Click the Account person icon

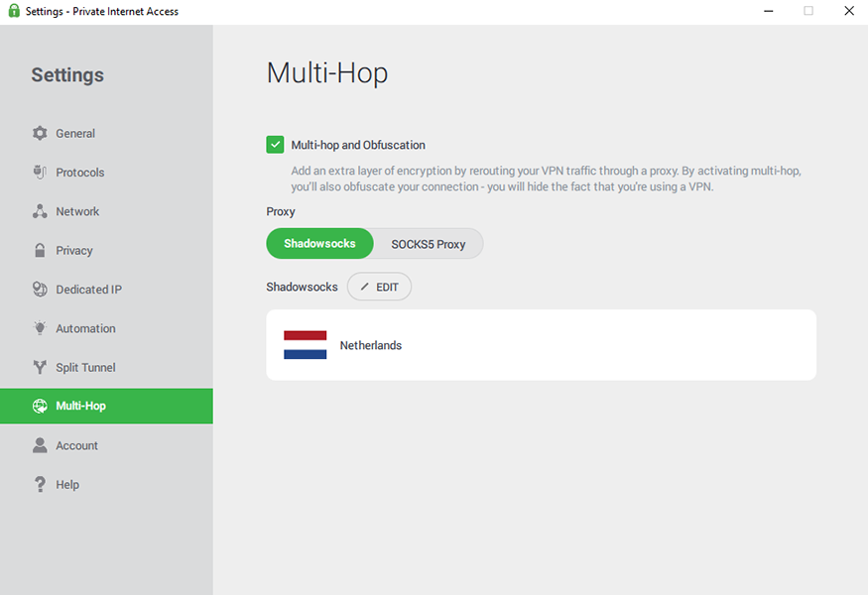[40, 445]
